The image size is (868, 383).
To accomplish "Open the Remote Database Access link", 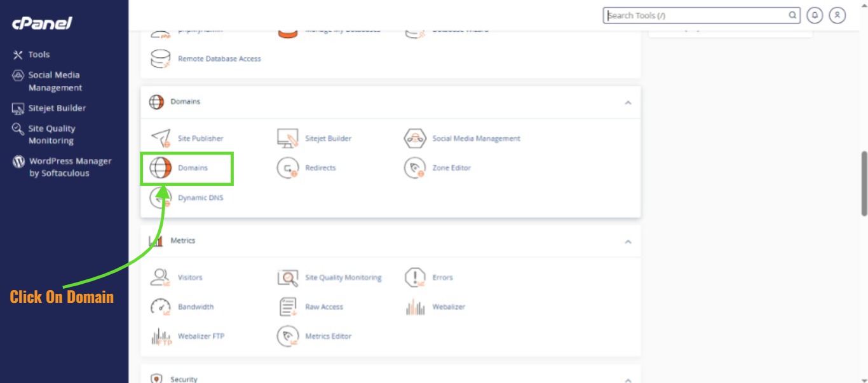I will (219, 59).
